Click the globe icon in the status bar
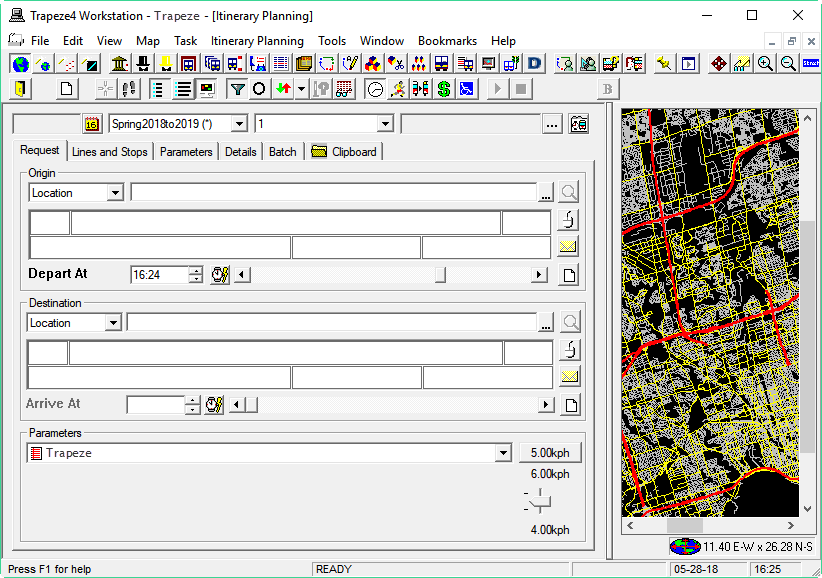 coord(685,547)
